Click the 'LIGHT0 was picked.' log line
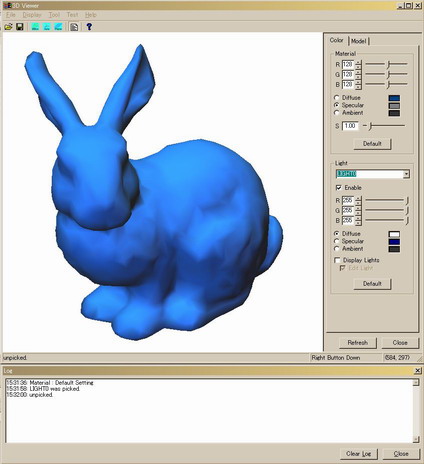Image resolution: width=424 pixels, height=464 pixels. pyautogui.click(x=43, y=389)
